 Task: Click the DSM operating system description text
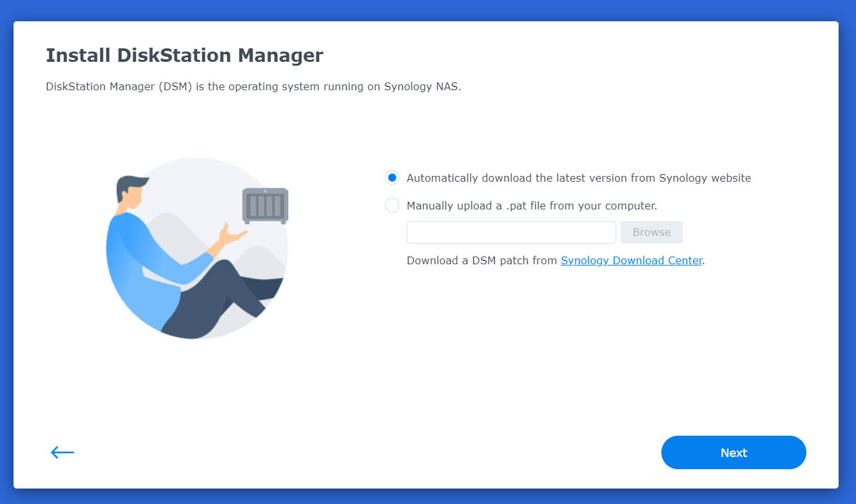click(253, 86)
